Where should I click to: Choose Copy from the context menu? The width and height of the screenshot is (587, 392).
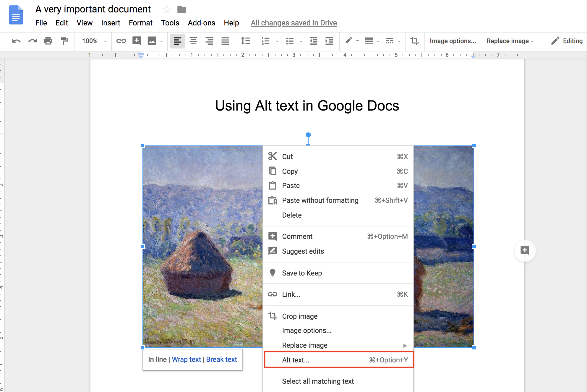pos(338,171)
